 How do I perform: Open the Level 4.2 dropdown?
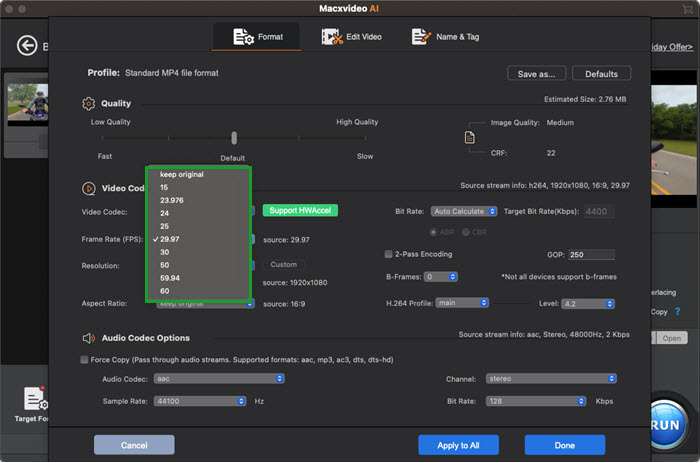(x=588, y=304)
